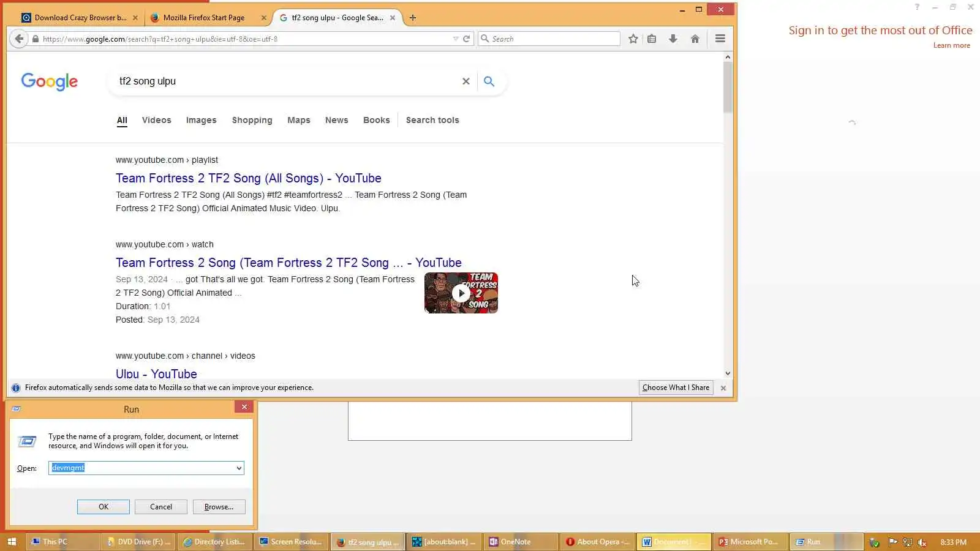Click the Firefox page vertical scrollbar thumb

pyautogui.click(x=728, y=87)
